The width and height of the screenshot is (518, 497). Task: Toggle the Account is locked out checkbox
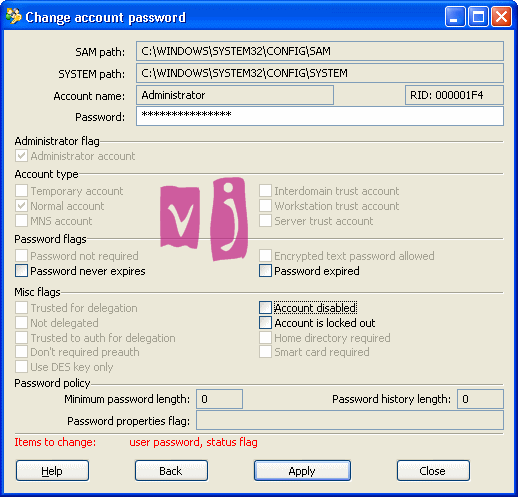[x=265, y=323]
